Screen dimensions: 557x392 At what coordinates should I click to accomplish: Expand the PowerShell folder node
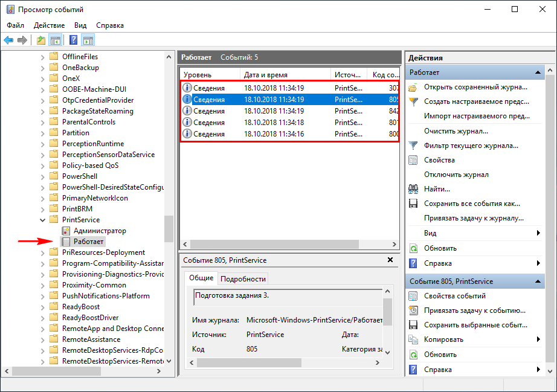tap(42, 176)
